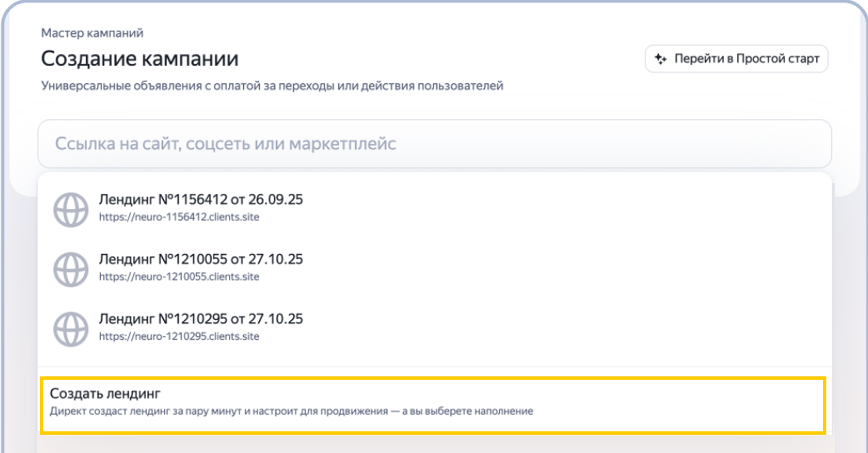Viewport: 868px width, 453px height.
Task: Click the Универсальные объявления subtitle text
Action: tap(272, 86)
